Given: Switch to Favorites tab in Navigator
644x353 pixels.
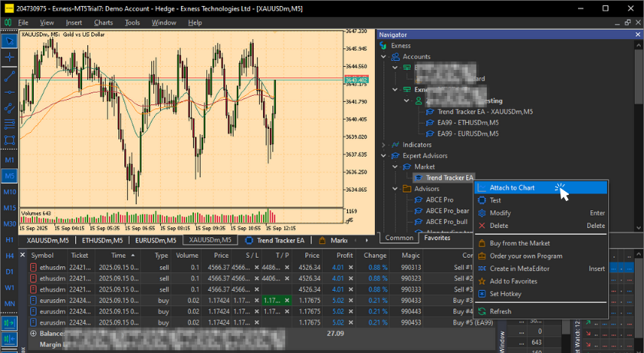Looking at the screenshot, I should tap(437, 238).
